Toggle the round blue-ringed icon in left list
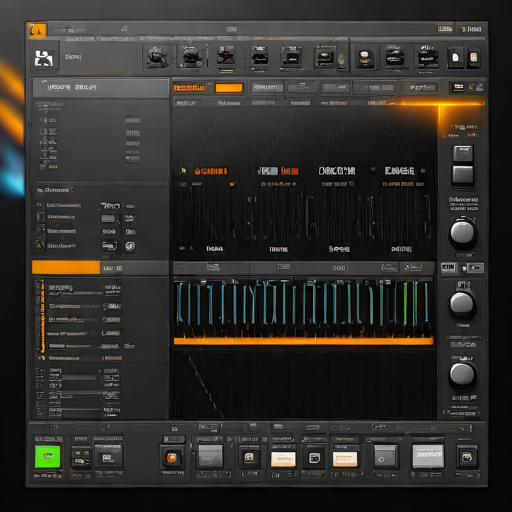 pyautogui.click(x=130, y=246)
